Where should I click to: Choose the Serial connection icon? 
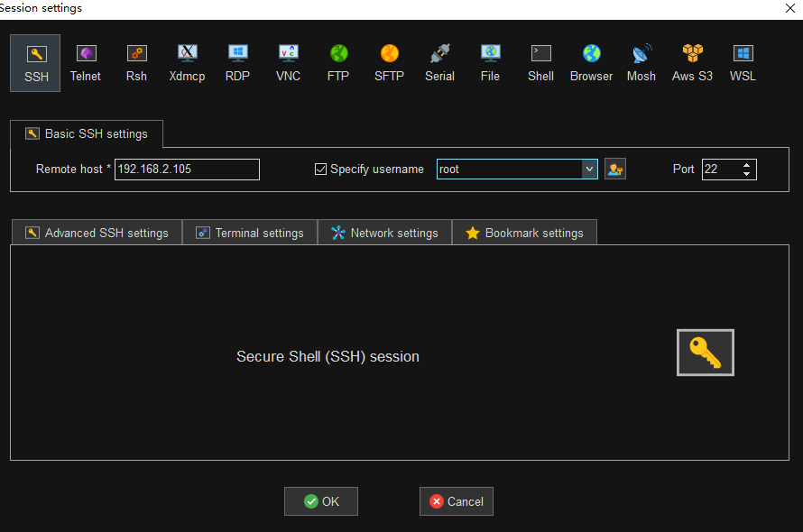(x=439, y=63)
